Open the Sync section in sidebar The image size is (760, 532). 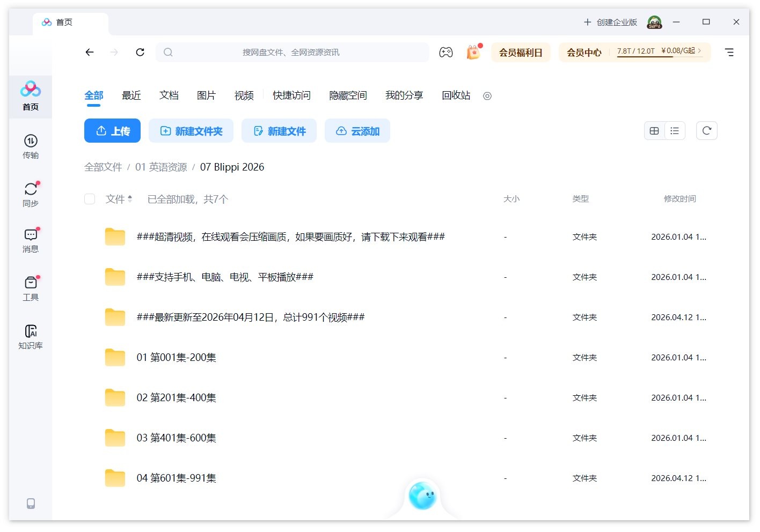(31, 194)
